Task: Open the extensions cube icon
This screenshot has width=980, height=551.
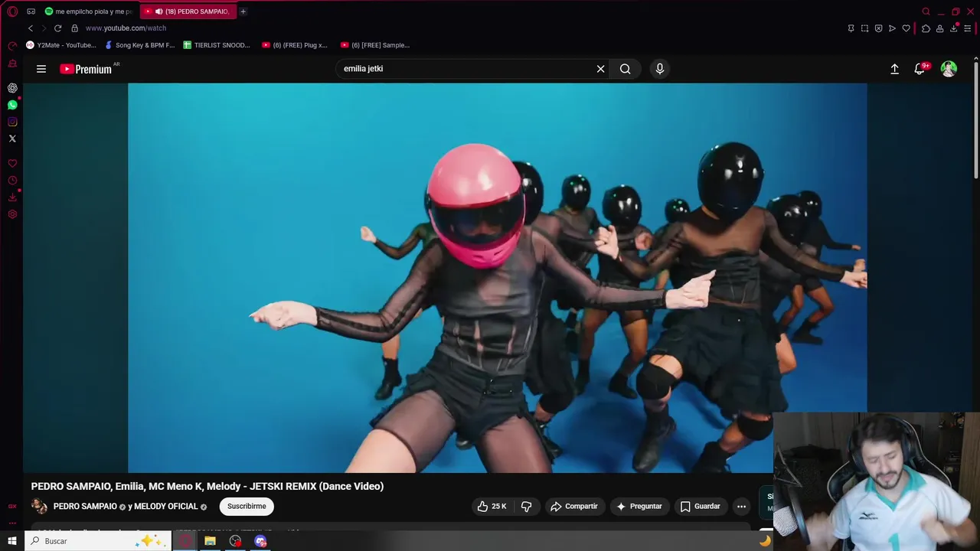Action: pos(926,28)
